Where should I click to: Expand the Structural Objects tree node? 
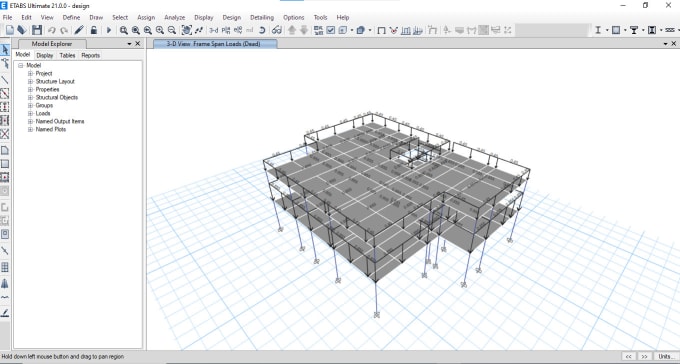point(30,97)
